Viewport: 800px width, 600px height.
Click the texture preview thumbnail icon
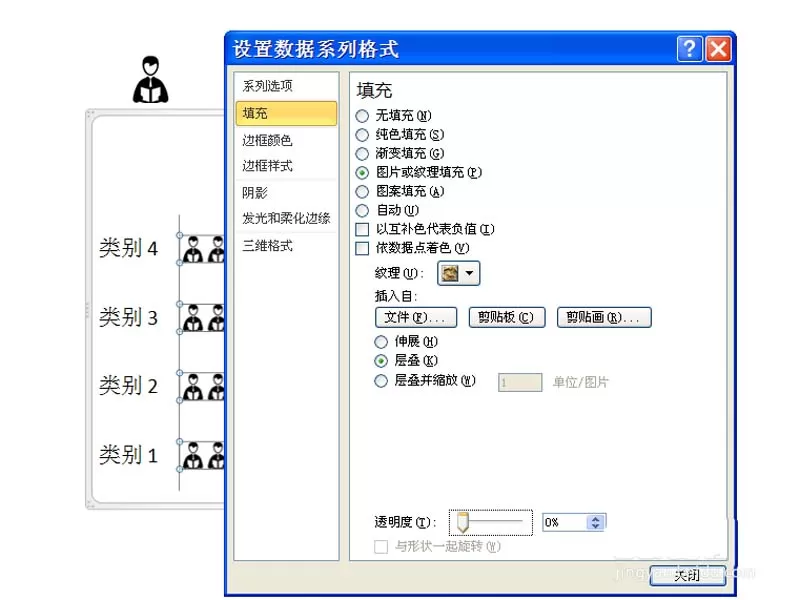449,273
